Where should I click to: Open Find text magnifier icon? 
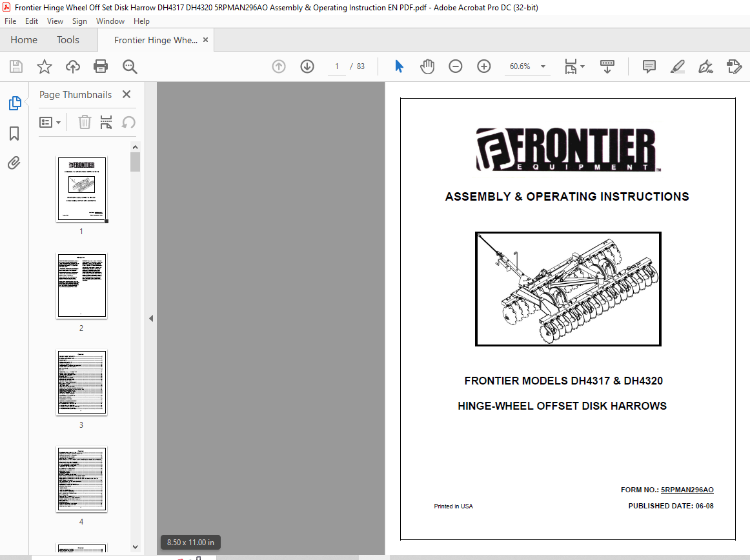(x=130, y=66)
